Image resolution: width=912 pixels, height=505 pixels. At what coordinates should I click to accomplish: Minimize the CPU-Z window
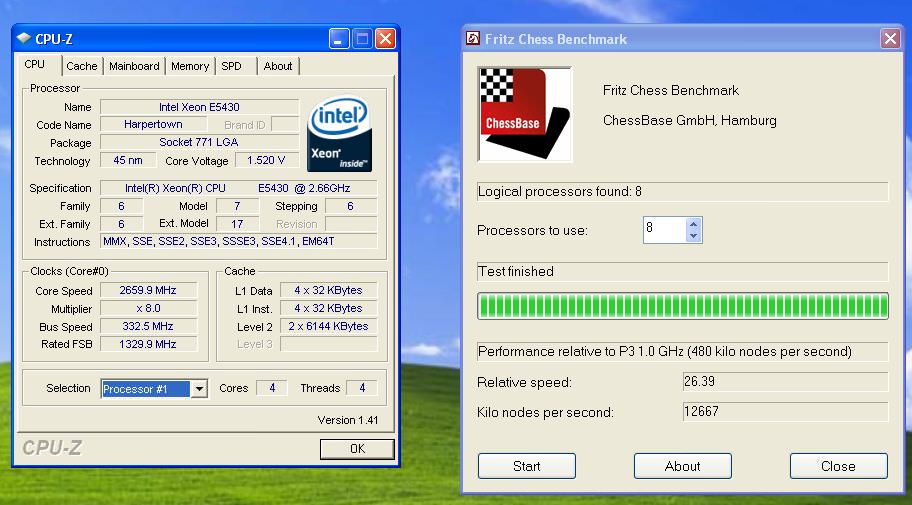click(339, 39)
